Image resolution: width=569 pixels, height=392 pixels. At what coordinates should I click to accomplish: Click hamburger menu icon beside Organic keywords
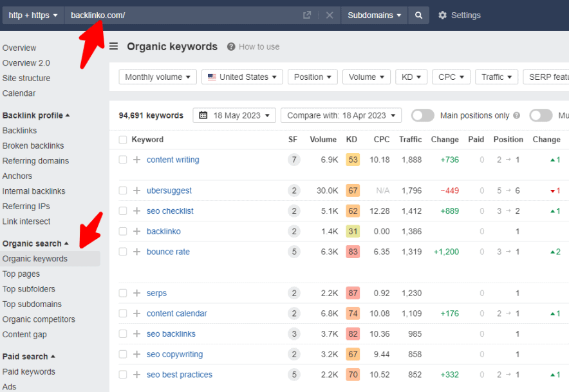click(x=114, y=46)
